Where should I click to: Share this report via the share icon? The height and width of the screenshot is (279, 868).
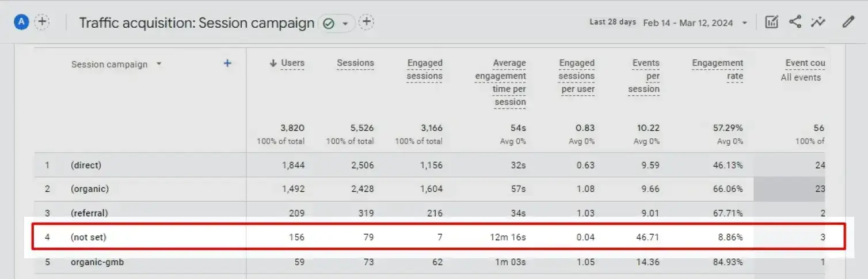795,22
